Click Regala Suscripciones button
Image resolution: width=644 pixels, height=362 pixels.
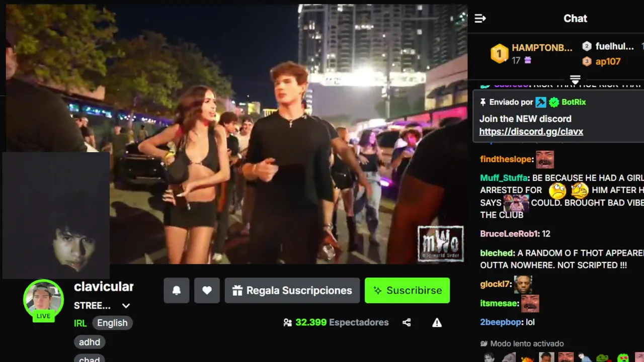coord(292,291)
